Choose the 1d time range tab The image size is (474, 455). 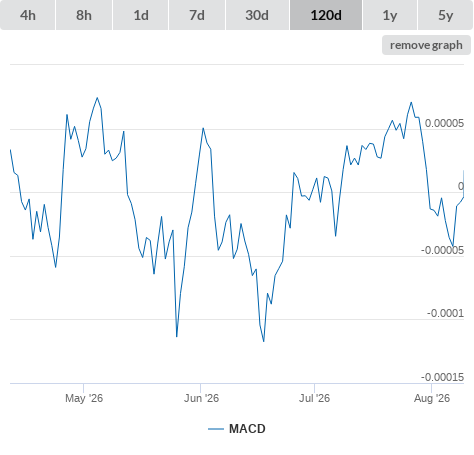tap(141, 15)
